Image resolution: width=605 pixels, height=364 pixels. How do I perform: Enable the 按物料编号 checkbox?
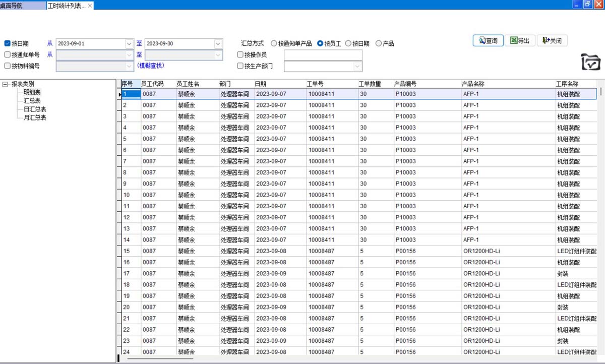[8, 66]
